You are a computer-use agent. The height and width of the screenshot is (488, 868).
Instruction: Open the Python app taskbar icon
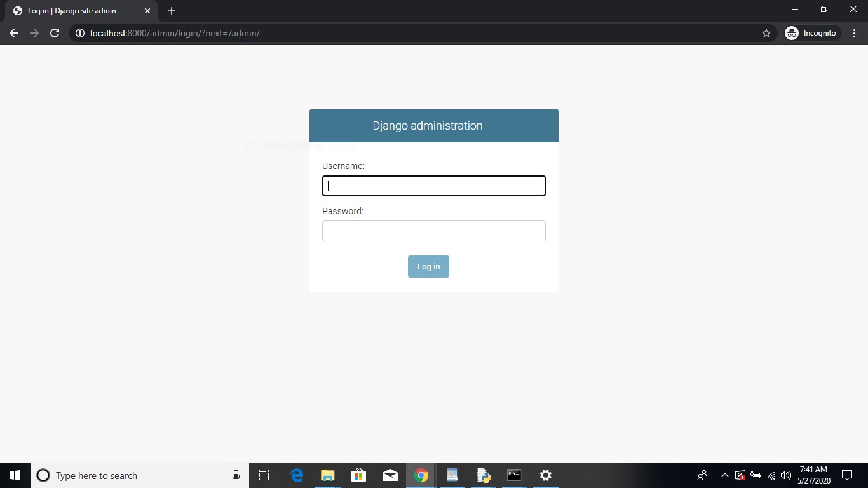[484, 475]
